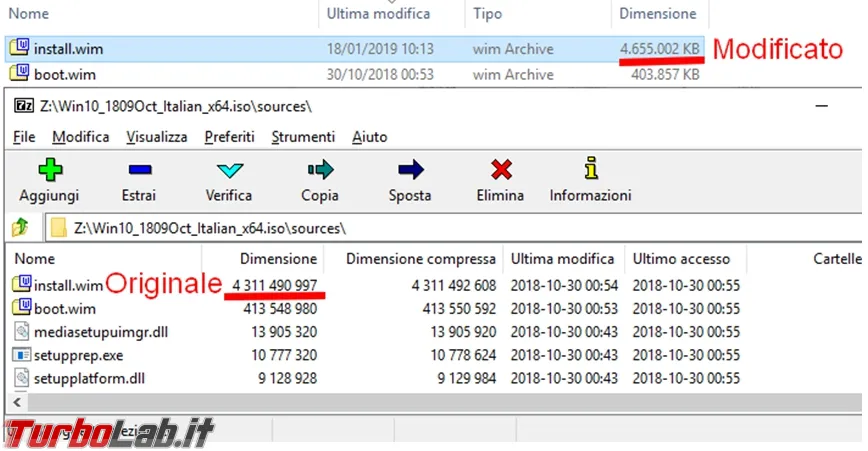868x451 pixels.
Task: Click Explorer size 403.857 KB
Action: [x=665, y=74]
